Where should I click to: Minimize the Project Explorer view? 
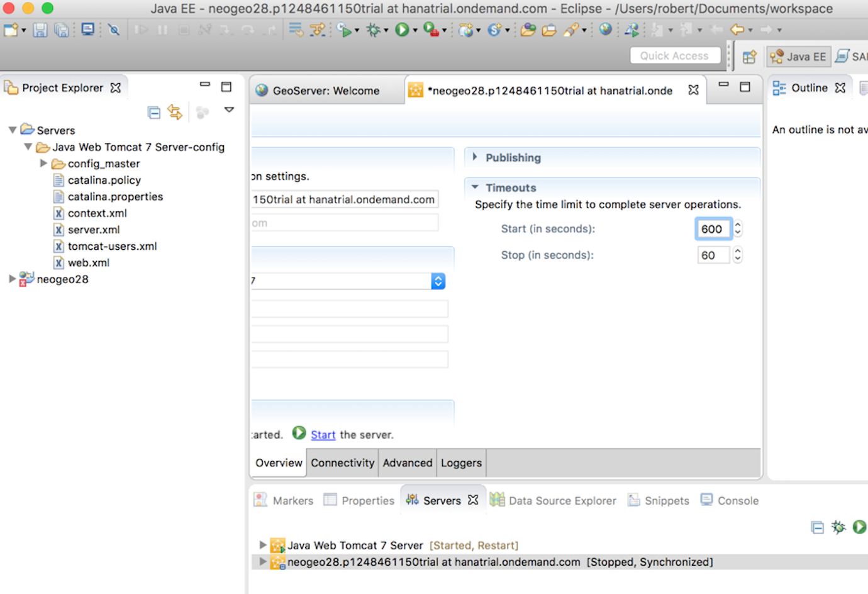coord(205,84)
